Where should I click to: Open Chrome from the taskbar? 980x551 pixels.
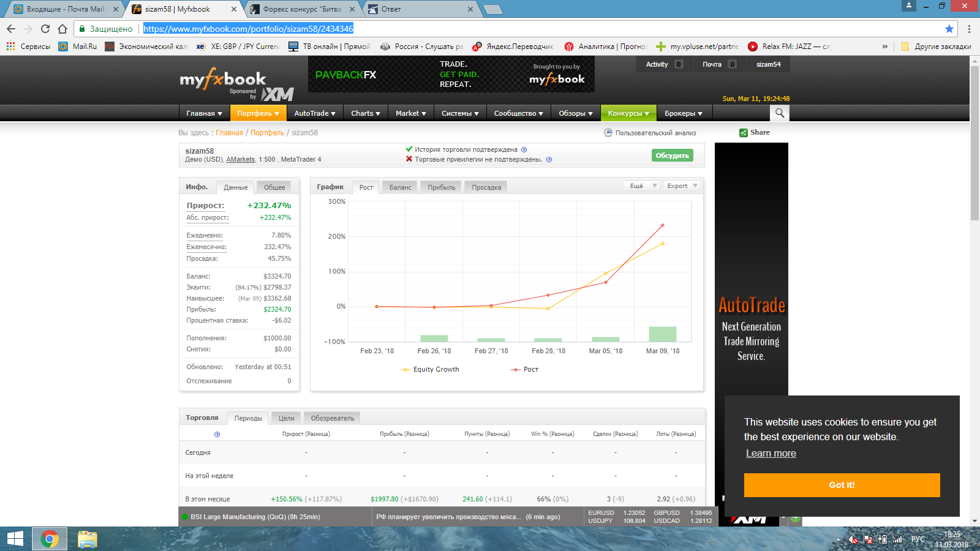pyautogui.click(x=50, y=539)
